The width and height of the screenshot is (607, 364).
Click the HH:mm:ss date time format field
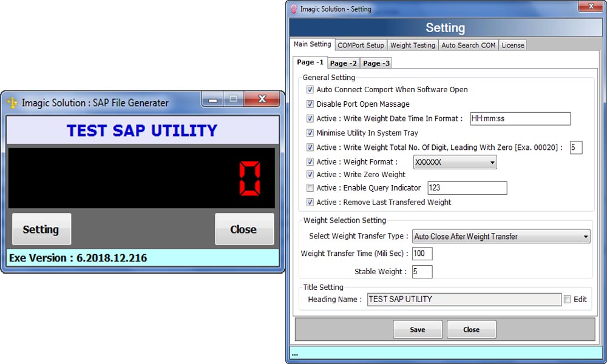coord(520,119)
